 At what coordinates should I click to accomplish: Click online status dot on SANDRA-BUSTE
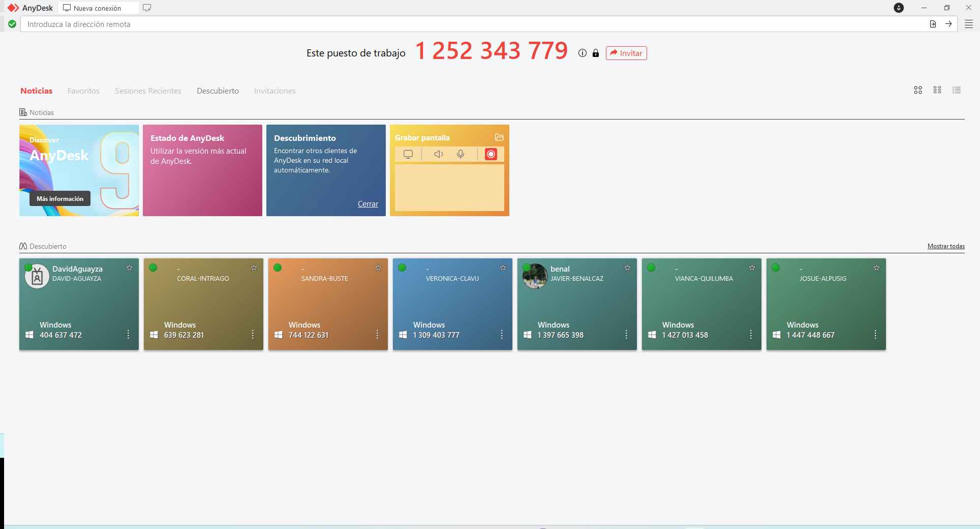[278, 268]
